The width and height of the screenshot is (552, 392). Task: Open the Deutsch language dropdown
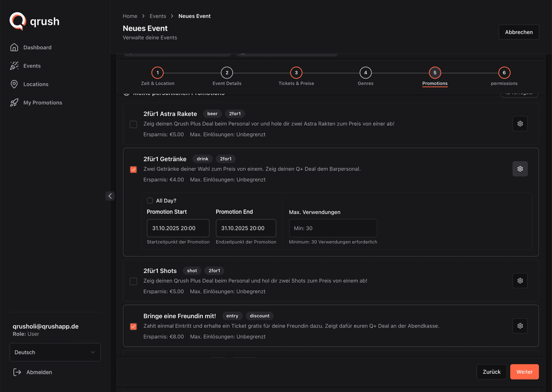click(55, 352)
